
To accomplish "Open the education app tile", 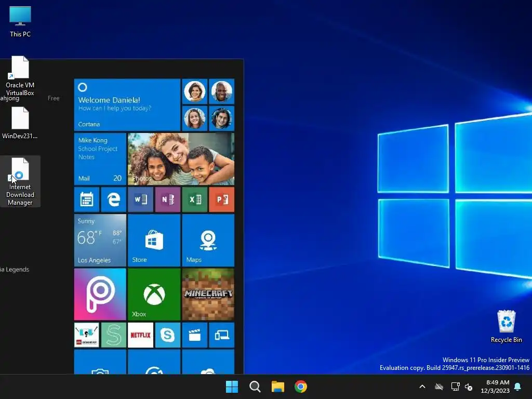I will 87,335.
